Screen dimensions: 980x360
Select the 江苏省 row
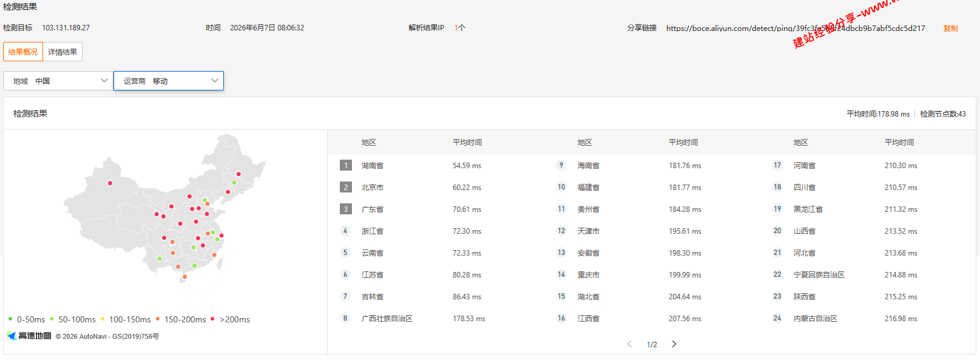(436, 274)
